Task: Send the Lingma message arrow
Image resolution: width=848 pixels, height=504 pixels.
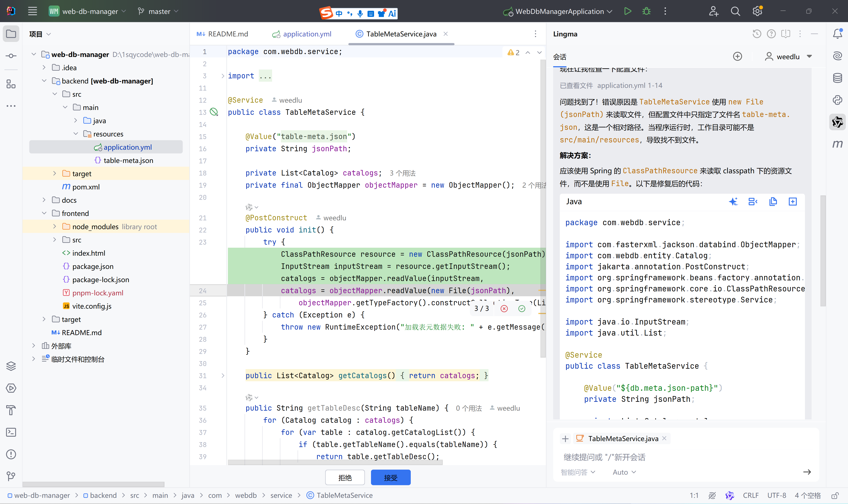Action: pyautogui.click(x=807, y=472)
